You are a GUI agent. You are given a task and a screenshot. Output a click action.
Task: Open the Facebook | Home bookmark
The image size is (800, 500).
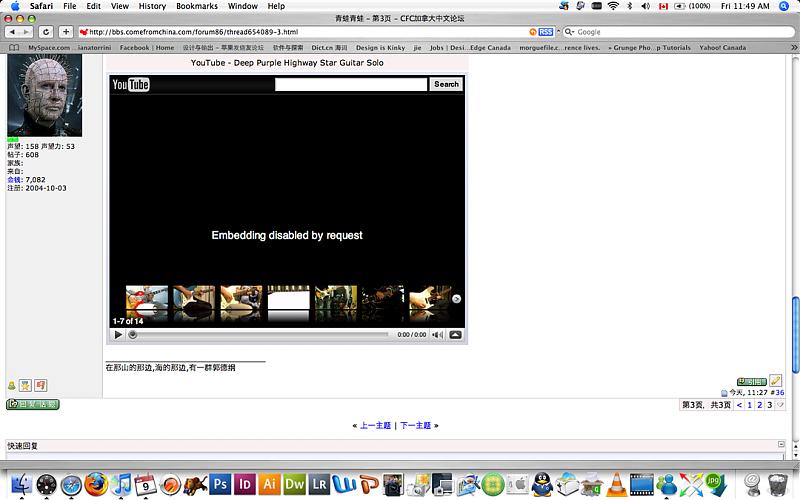tap(147, 47)
